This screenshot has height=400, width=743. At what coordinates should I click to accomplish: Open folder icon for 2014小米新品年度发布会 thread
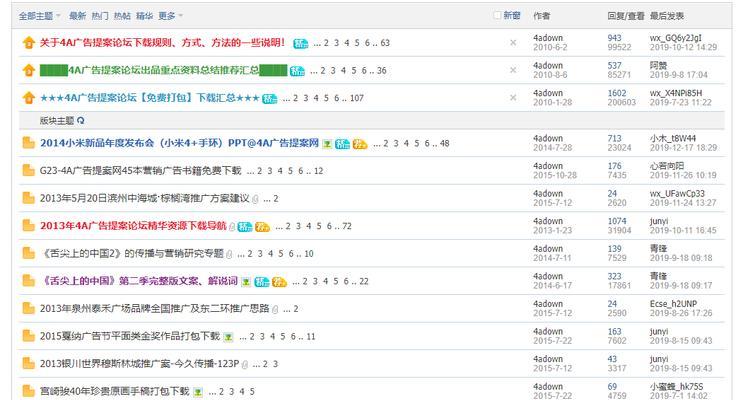coord(28,143)
